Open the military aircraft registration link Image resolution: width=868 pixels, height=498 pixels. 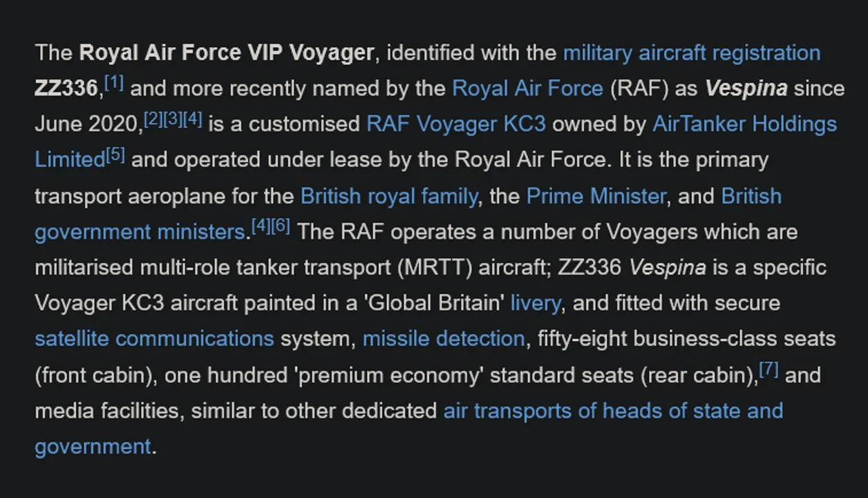(x=691, y=53)
